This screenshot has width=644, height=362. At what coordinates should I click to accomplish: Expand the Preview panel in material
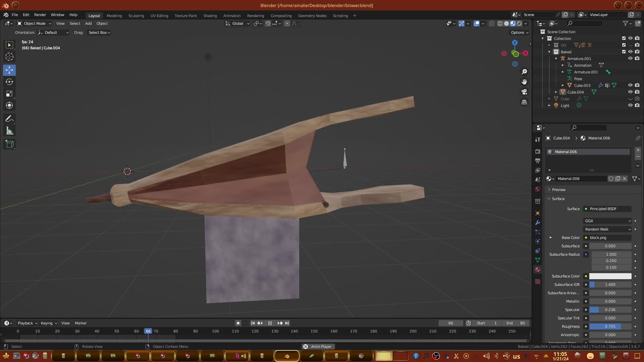coord(558,190)
